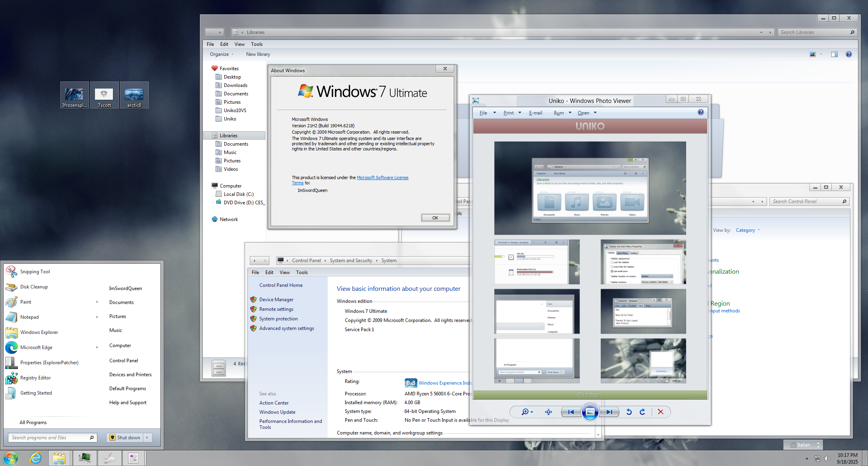
Task: Go to the previous photo
Action: pyautogui.click(x=571, y=412)
